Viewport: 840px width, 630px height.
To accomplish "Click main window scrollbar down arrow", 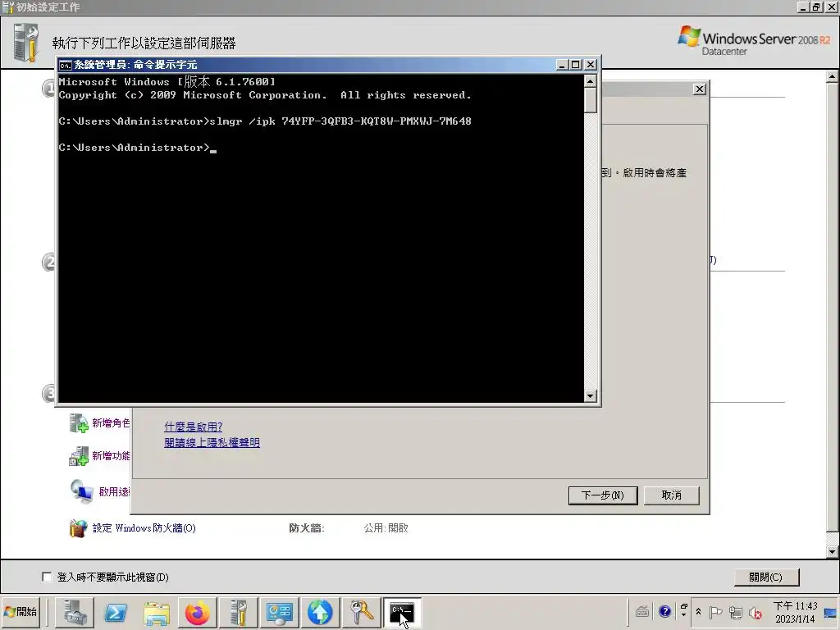I will click(x=832, y=551).
